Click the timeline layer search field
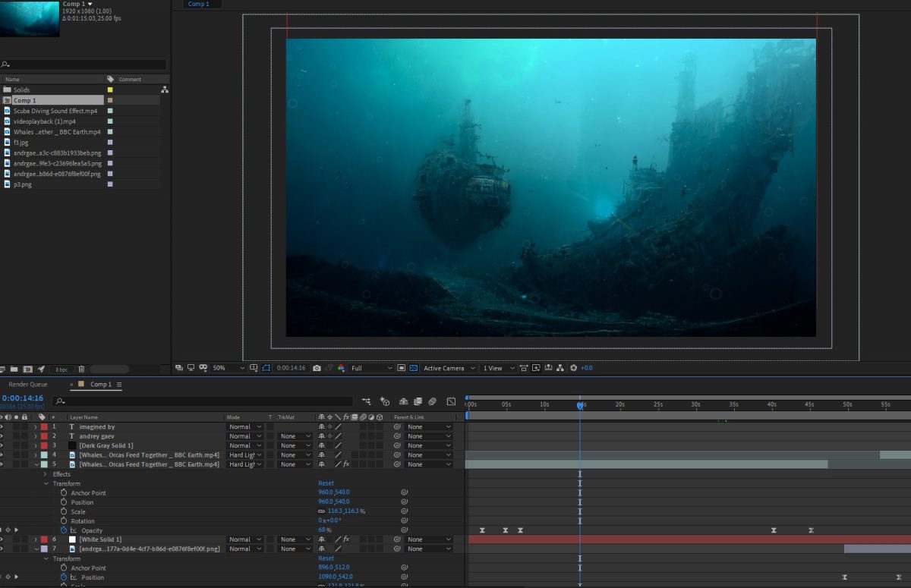The width and height of the screenshot is (911, 588). [x=203, y=401]
